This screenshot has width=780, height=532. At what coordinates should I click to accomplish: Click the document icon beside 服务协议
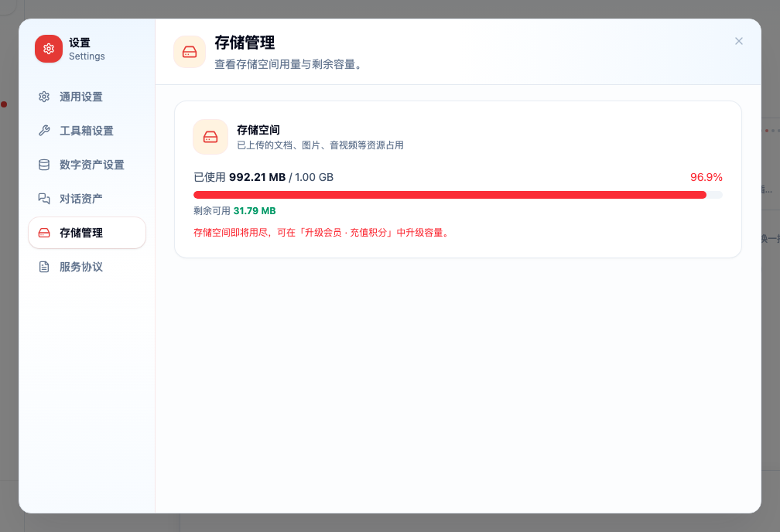44,267
